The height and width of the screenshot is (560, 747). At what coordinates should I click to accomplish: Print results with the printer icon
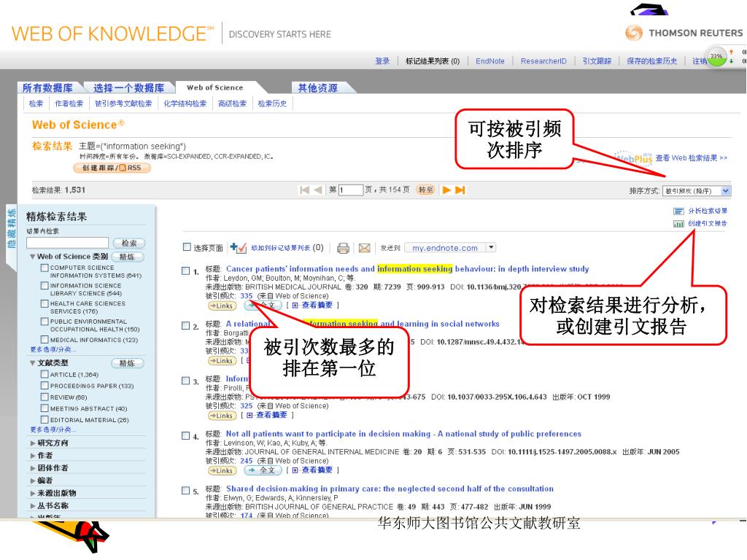pos(343,248)
